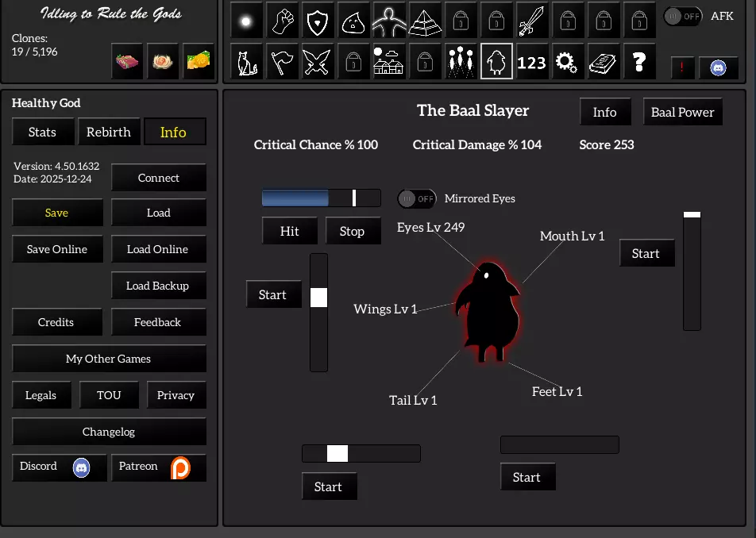Open the village houses planet icon
The image size is (756, 538).
click(x=389, y=61)
